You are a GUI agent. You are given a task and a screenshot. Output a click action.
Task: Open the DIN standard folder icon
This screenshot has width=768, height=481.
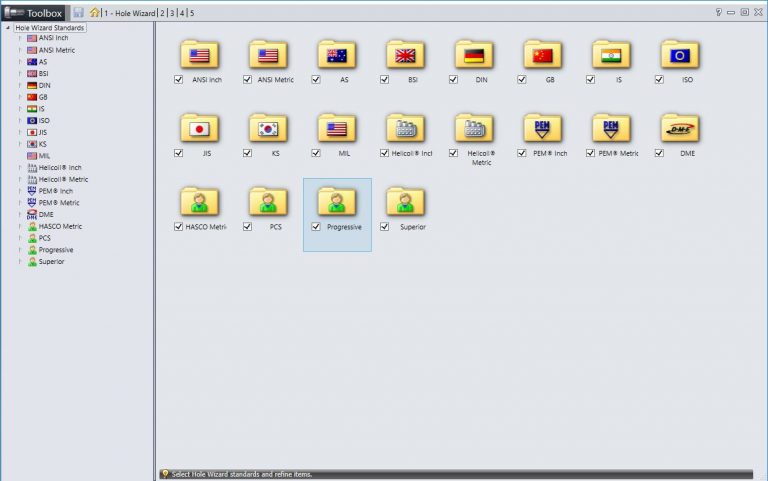click(x=474, y=55)
